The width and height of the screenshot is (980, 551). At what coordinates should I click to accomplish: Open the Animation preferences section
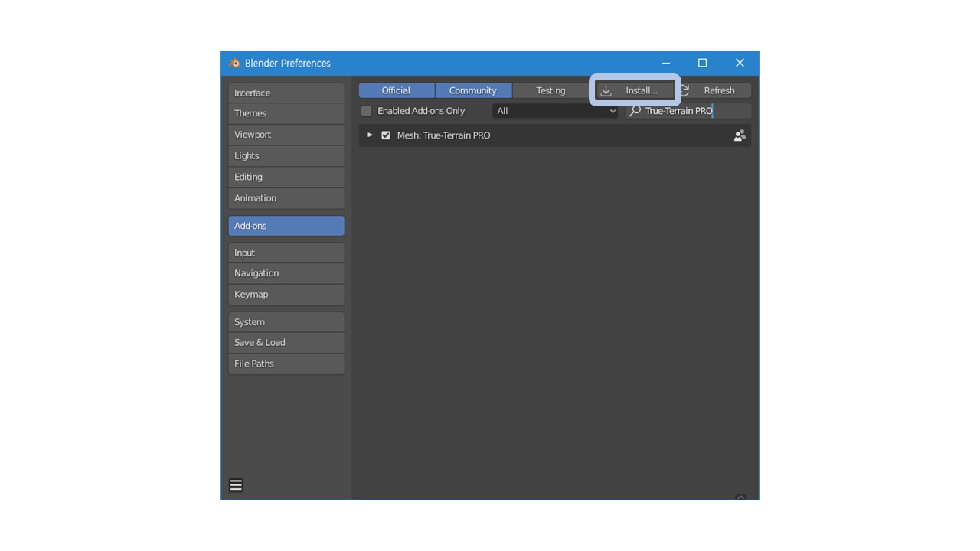(286, 198)
